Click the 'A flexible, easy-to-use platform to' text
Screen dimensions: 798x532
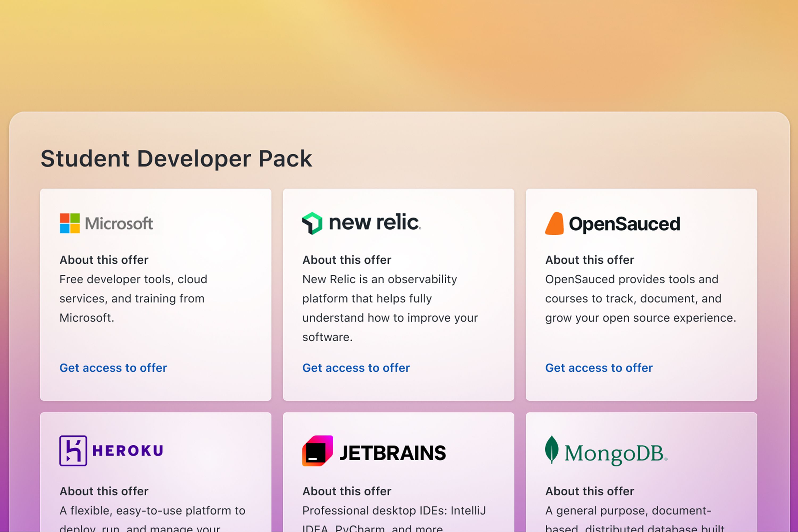(x=152, y=511)
